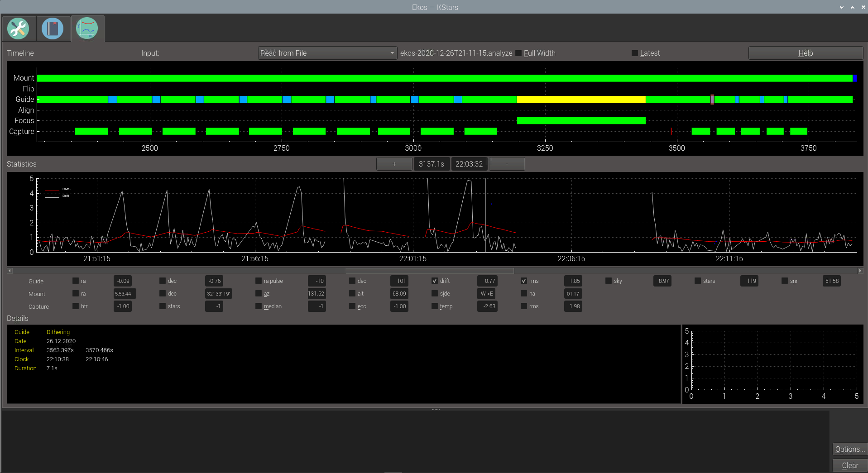The image size is (868, 473).
Task: Open the Scheduler tab with notebook icon
Action: coord(53,29)
